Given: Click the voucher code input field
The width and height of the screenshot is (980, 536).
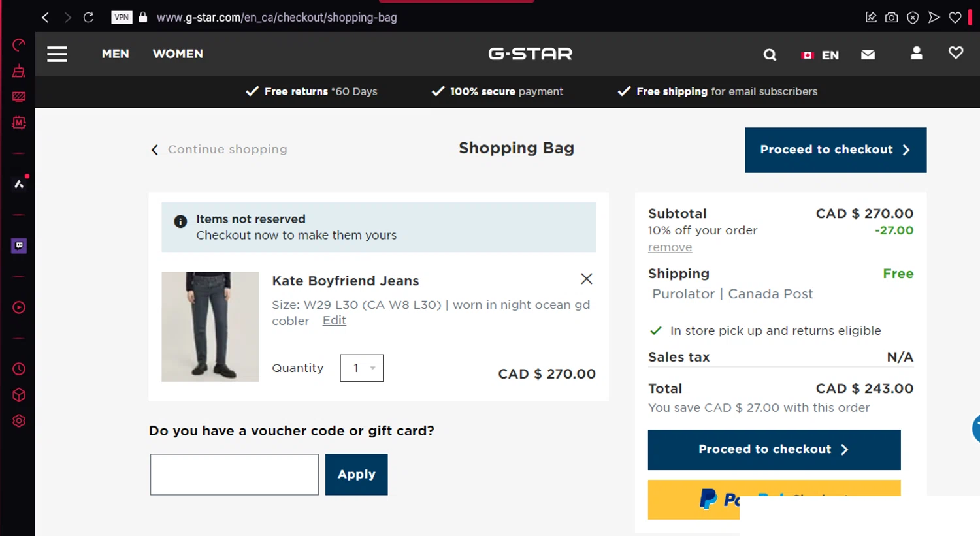Looking at the screenshot, I should (235, 475).
